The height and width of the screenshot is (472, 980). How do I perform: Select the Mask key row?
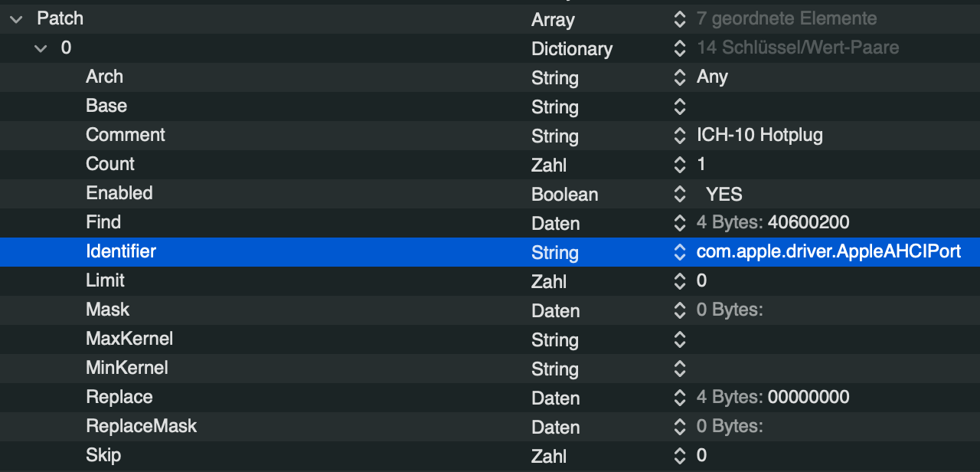click(108, 310)
